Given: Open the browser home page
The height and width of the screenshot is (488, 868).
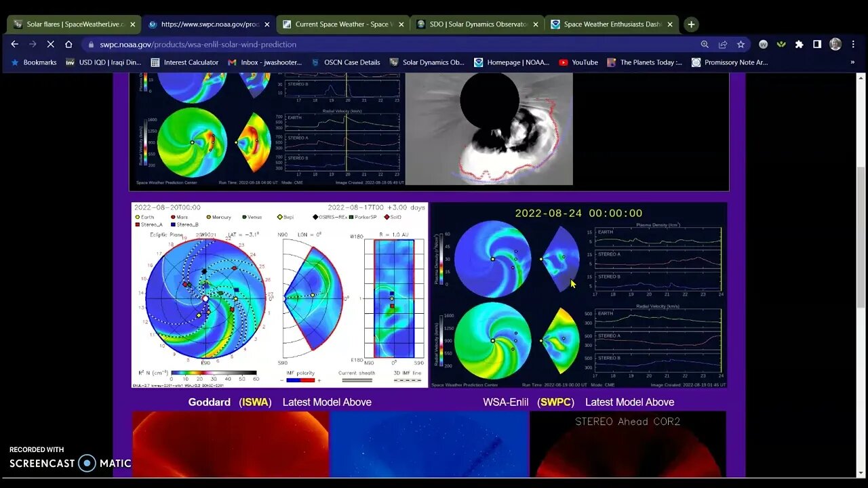Looking at the screenshot, I should 68,44.
